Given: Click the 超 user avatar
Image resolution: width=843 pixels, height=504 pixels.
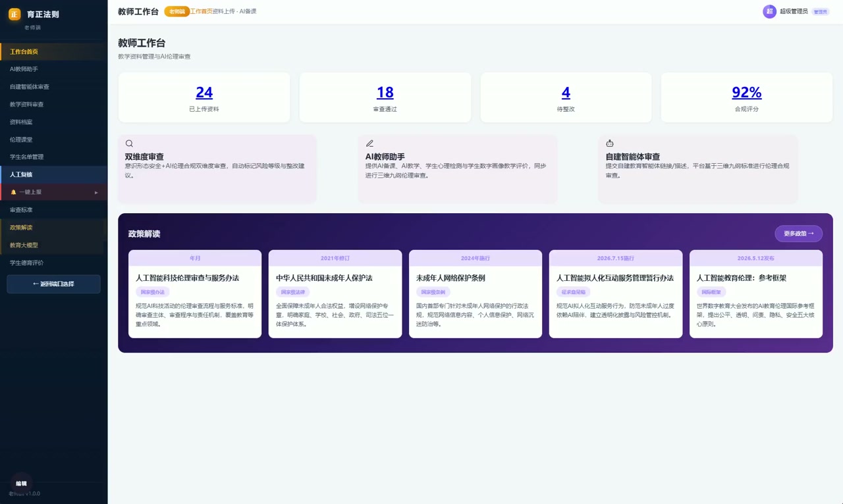Looking at the screenshot, I should [769, 12].
